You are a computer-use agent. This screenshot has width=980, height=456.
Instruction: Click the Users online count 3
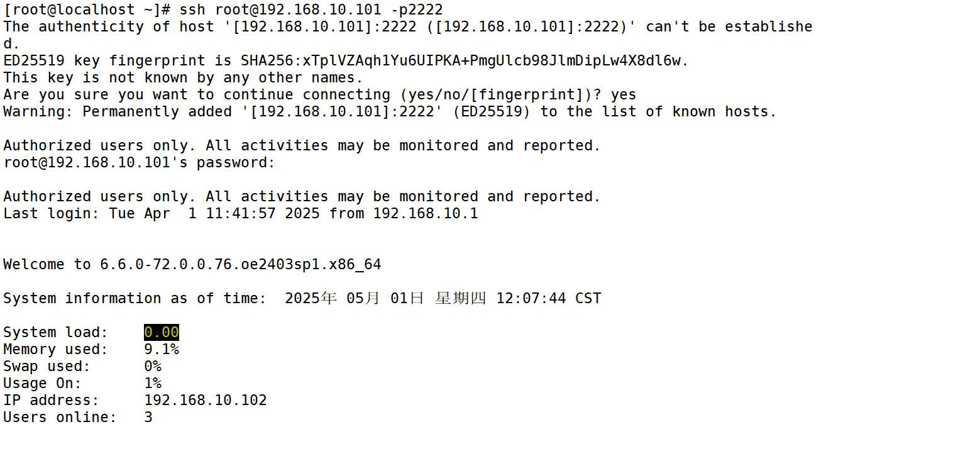tap(148, 417)
